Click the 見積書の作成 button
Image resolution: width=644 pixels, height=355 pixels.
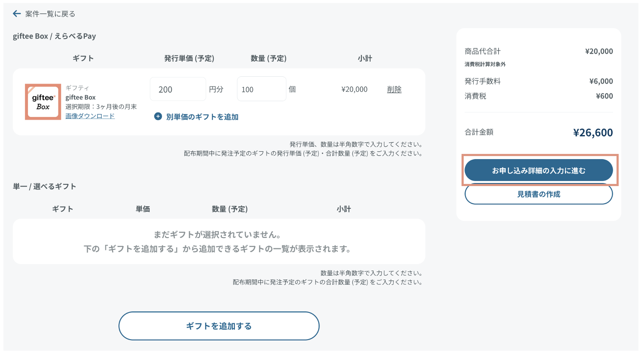tap(538, 195)
